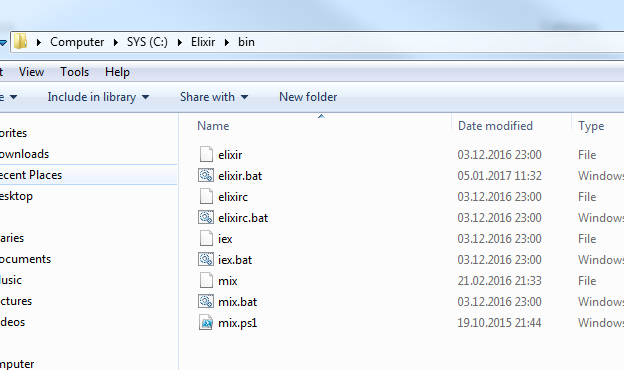Click the mix file icon
Screen dimensions: 624x370
[x=206, y=280]
